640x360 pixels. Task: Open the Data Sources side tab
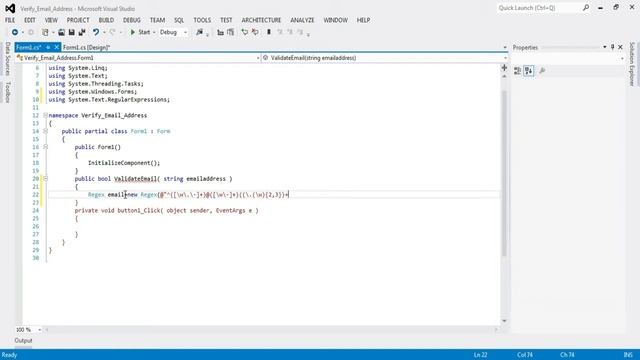tap(8, 59)
